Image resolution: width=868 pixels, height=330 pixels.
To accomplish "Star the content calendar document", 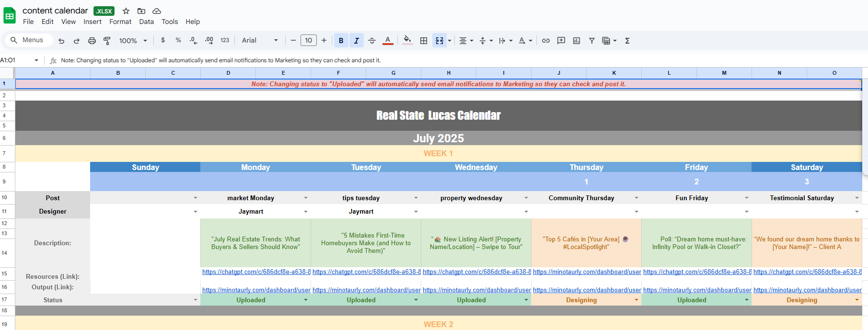I will click(x=126, y=11).
